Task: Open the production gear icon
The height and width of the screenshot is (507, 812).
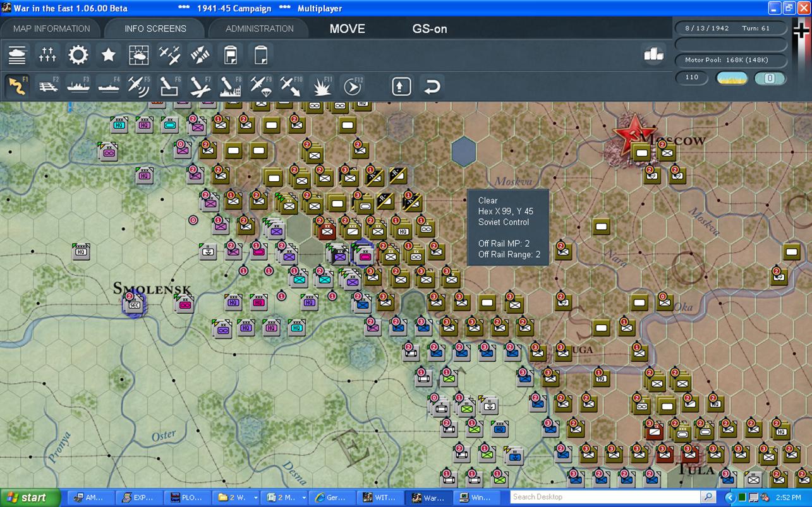Action: pos(78,55)
